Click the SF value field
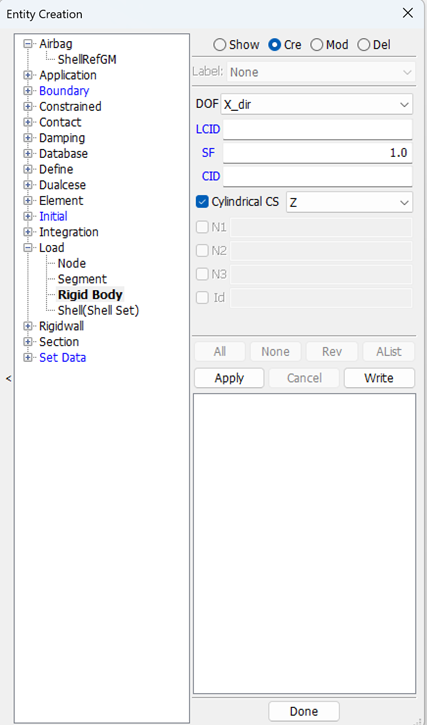This screenshot has width=427, height=725. click(317, 153)
